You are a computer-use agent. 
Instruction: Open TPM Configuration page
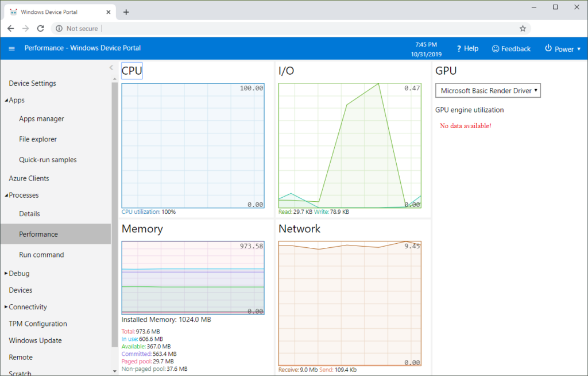point(37,324)
